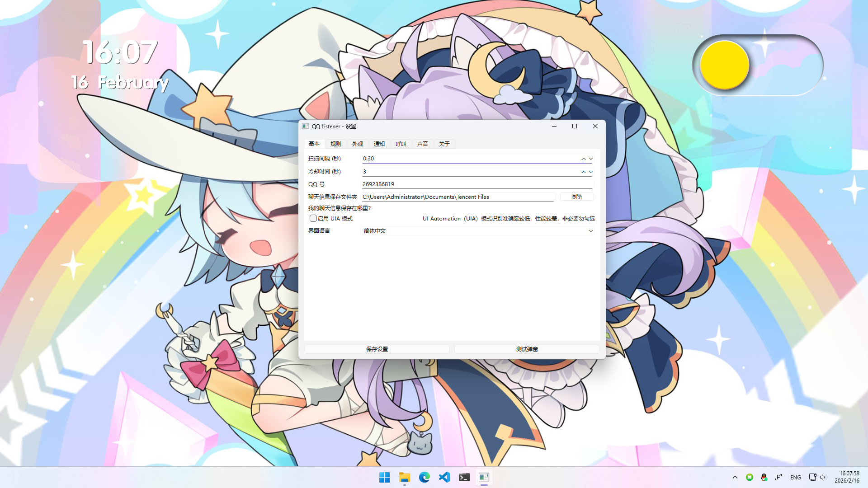This screenshot has height=488, width=868.
Task: Open the 声音 tab
Action: 422,144
